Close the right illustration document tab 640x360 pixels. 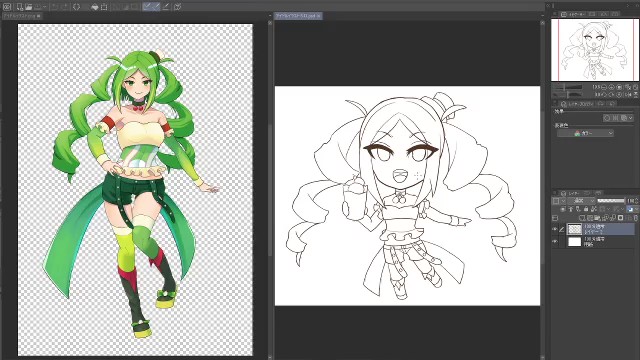[319, 16]
